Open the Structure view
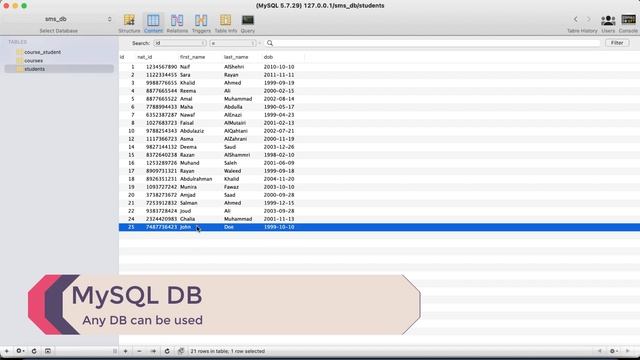This screenshot has width=640, height=360. 129,23
